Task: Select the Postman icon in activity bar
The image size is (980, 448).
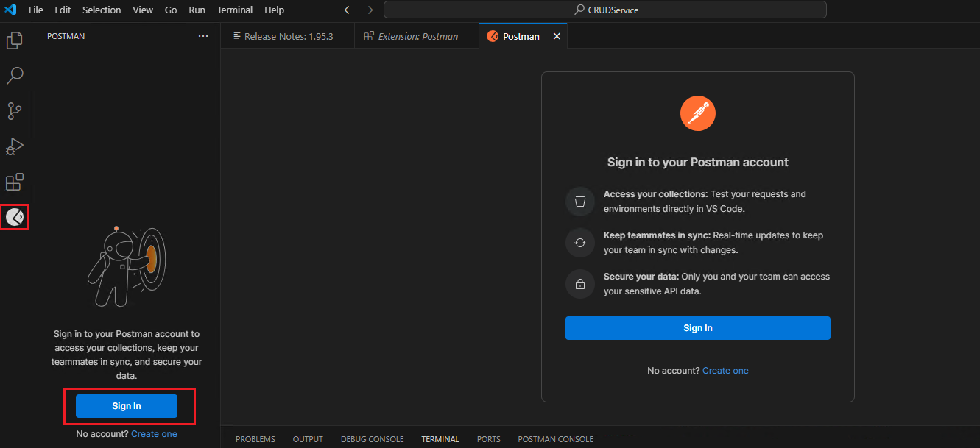Action: point(15,217)
